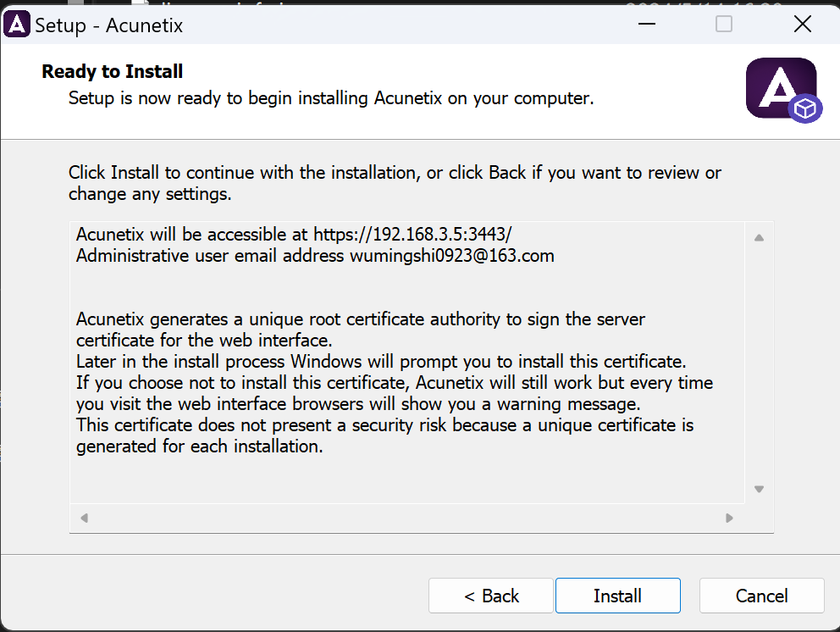Click the administrative email address text
Viewport: 840px width, 632px height.
coord(313,255)
